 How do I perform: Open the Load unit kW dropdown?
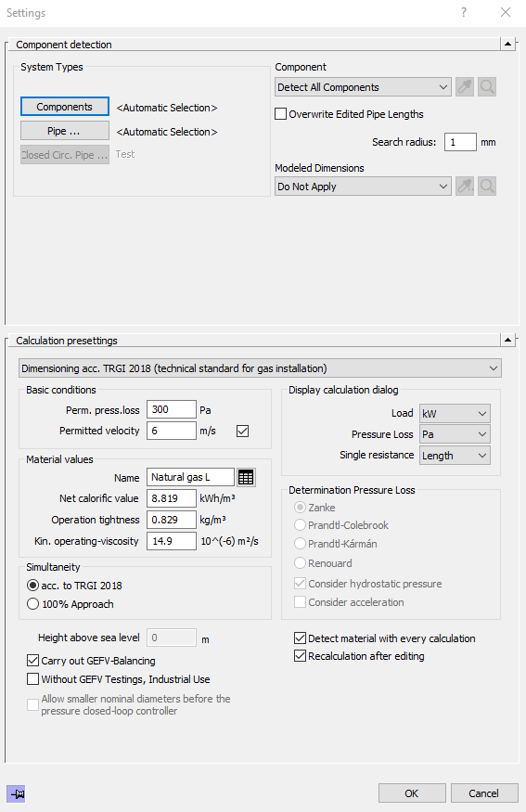(x=455, y=413)
